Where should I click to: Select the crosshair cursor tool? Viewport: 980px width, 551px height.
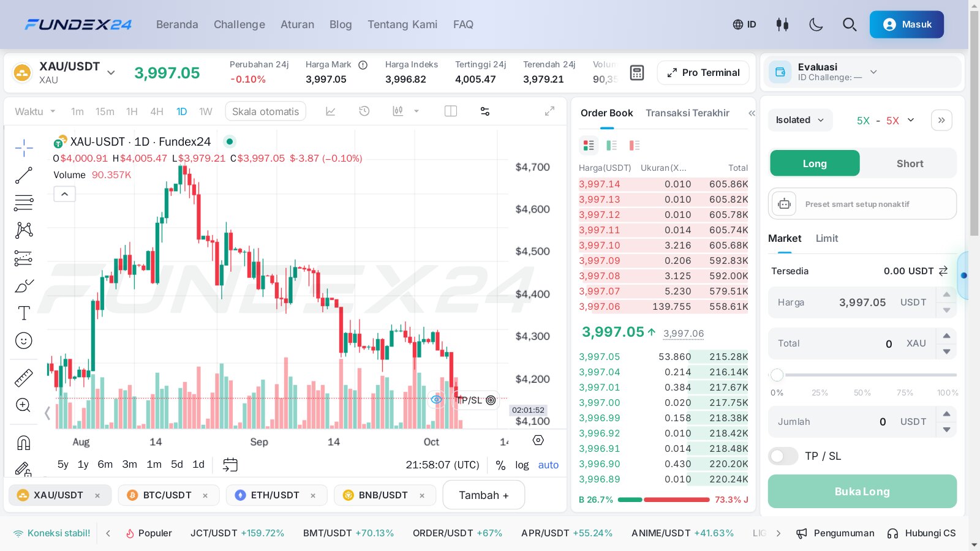pyautogui.click(x=24, y=148)
